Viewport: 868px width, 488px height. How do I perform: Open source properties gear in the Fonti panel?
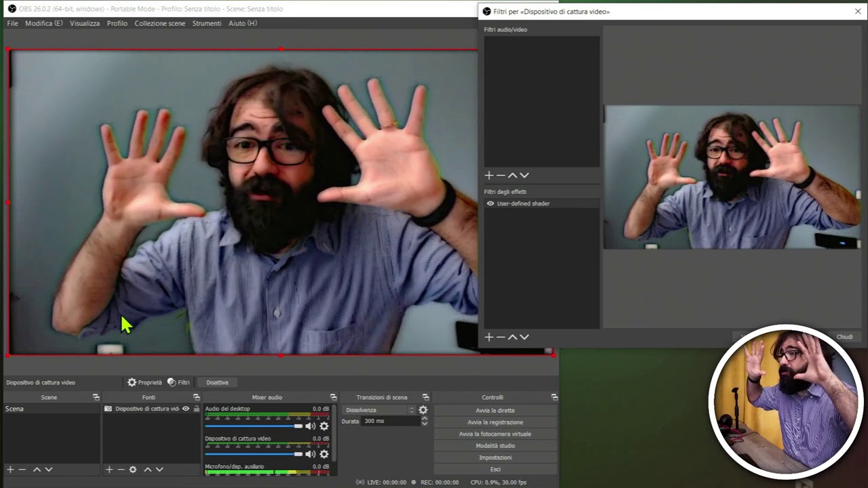133,469
